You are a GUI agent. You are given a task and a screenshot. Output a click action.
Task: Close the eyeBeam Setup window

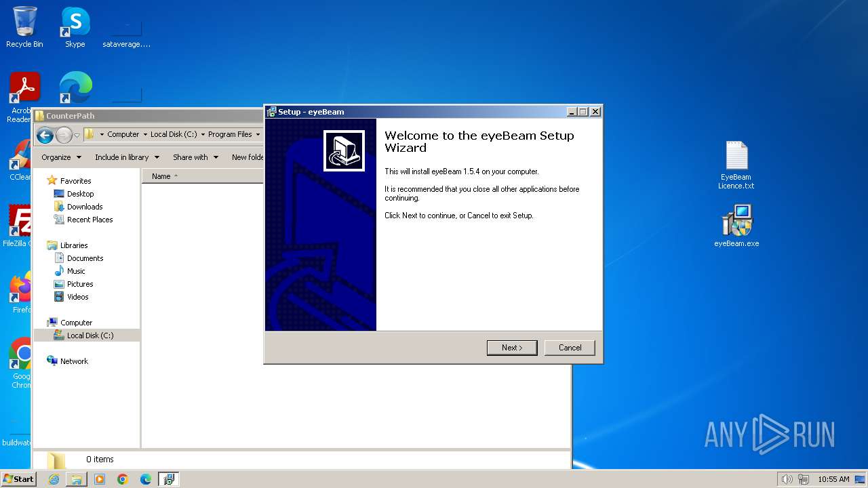pyautogui.click(x=595, y=112)
